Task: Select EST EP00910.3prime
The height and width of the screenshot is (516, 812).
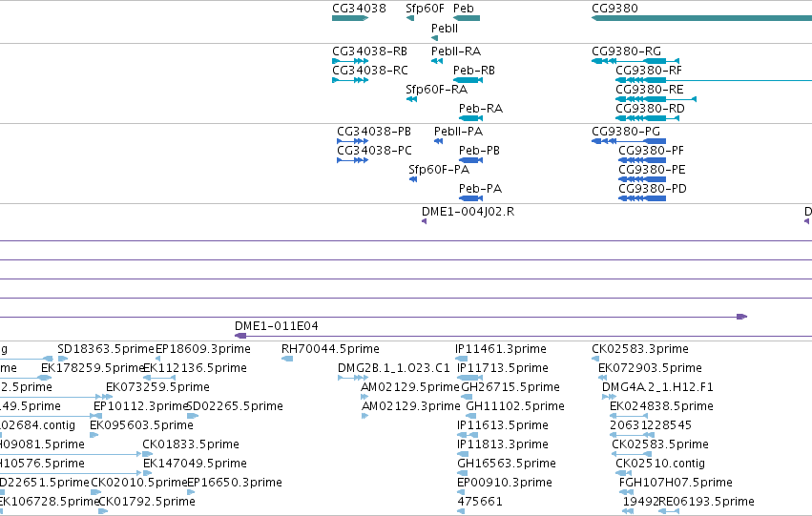Action: (x=462, y=493)
